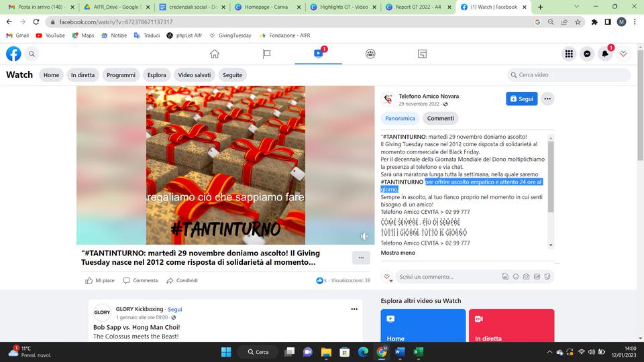644x362 pixels.
Task: Open the more options button beside Segui
Action: [x=547, y=99]
